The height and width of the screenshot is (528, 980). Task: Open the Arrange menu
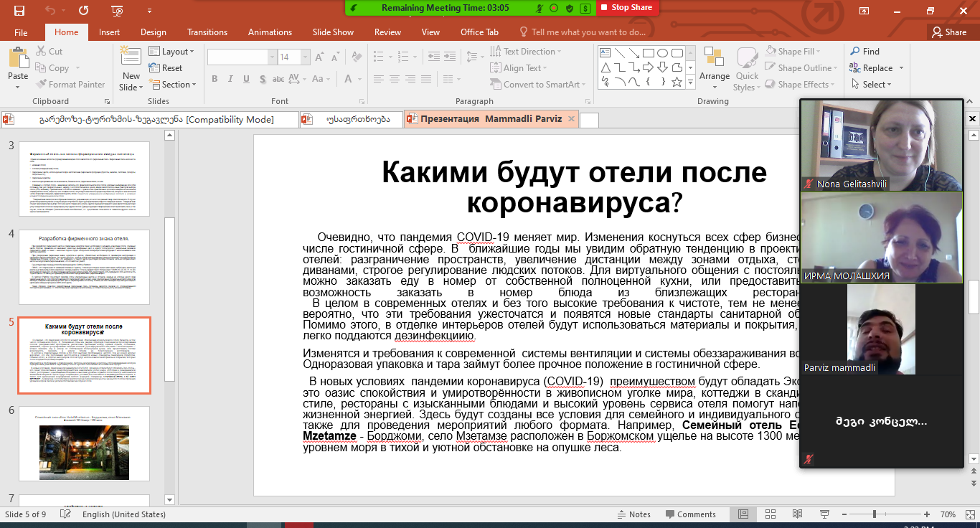pos(715,68)
